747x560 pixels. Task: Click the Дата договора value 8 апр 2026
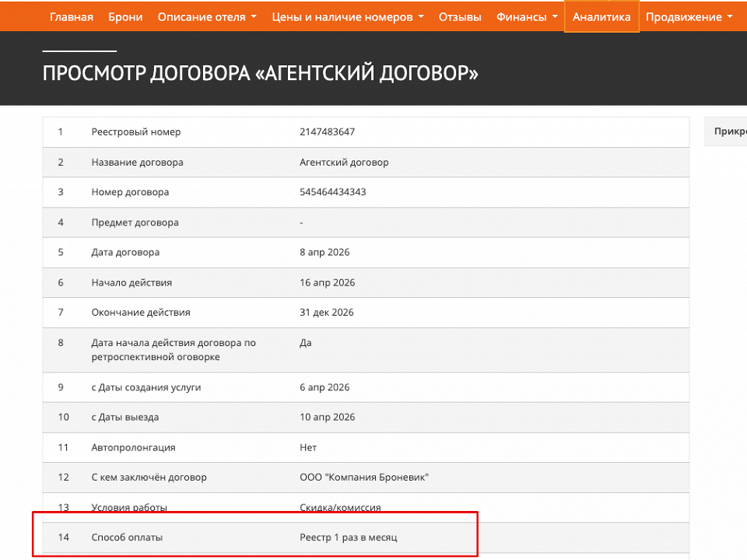coord(323,252)
